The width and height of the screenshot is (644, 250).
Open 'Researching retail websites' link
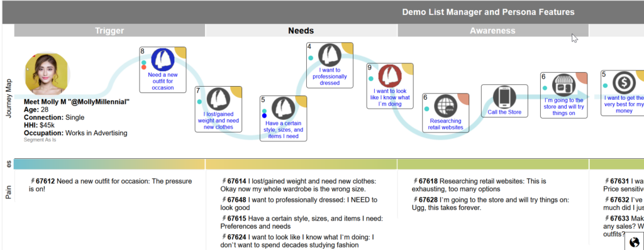(x=446, y=124)
